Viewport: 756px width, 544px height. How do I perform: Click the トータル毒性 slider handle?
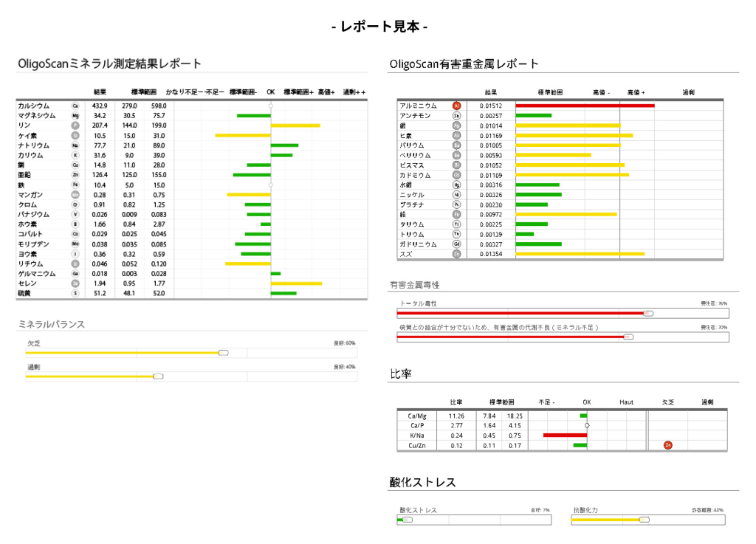[x=648, y=313]
